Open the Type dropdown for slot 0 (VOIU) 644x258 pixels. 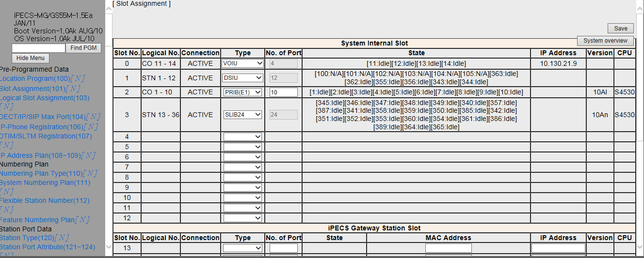[242, 63]
